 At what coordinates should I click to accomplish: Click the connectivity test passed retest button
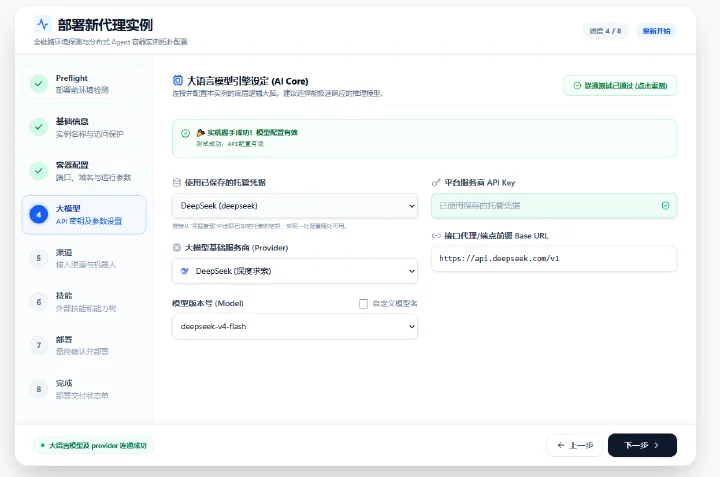pyautogui.click(x=620, y=85)
